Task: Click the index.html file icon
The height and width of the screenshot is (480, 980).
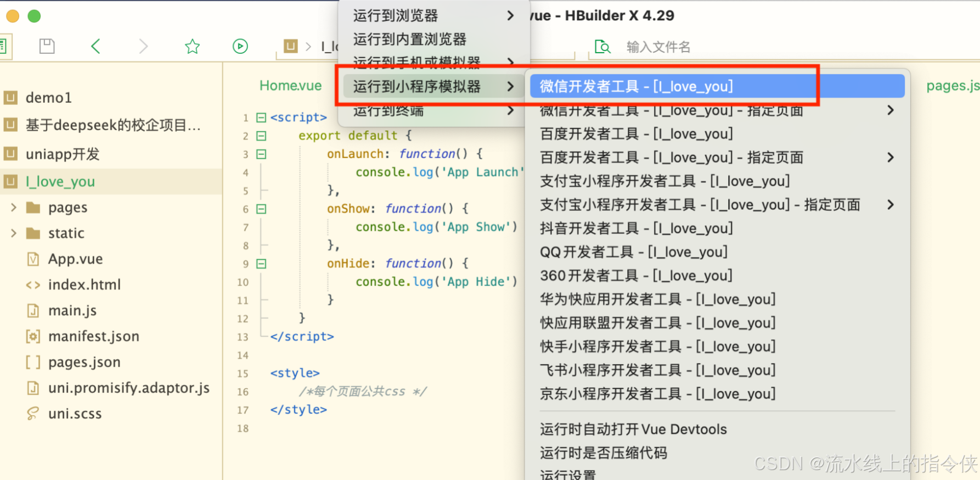Action: coord(33,284)
